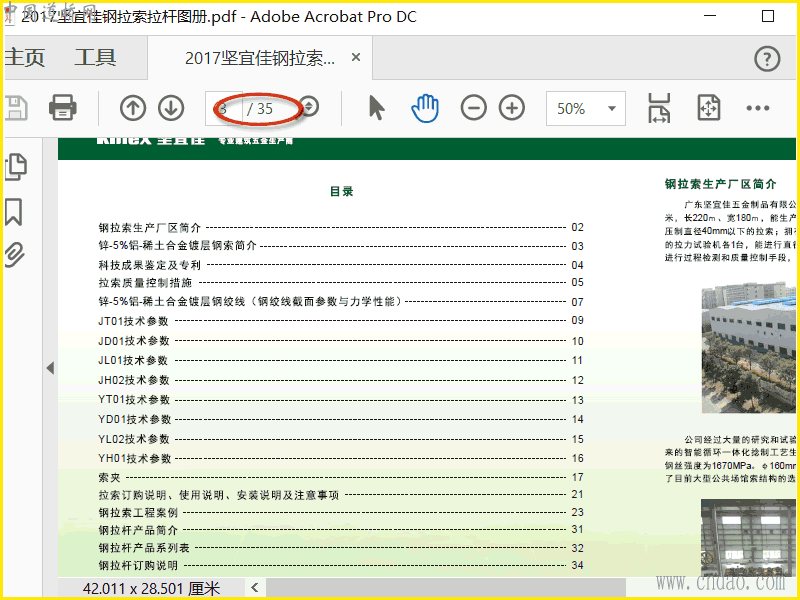Click the horizontal scroll left arrow
The height and width of the screenshot is (600, 800).
(x=255, y=588)
